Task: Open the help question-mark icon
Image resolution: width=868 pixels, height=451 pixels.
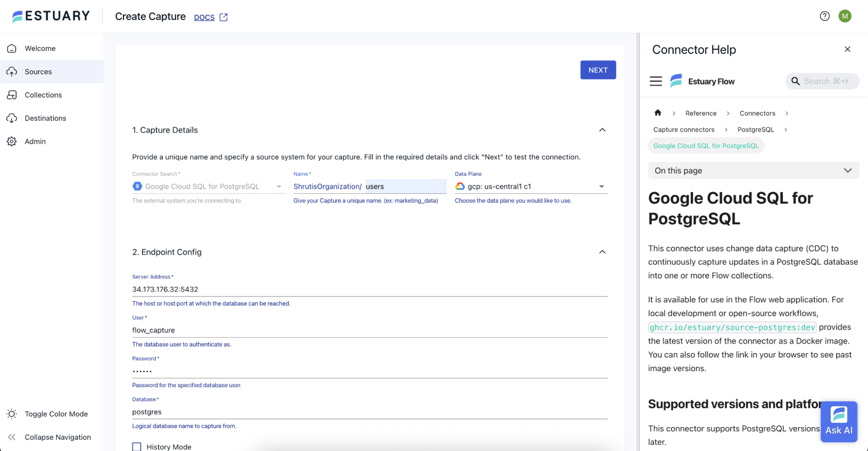Action: [x=825, y=16]
